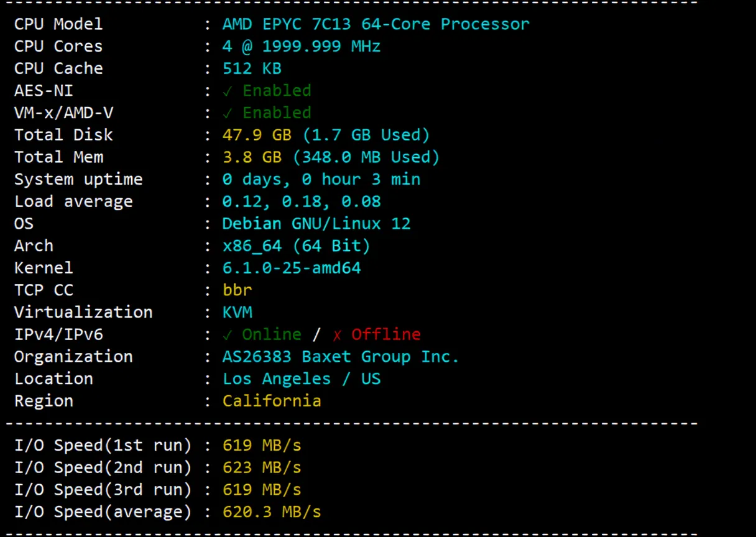The height and width of the screenshot is (537, 756).
Task: Click the Los Angeles / US location value
Action: (x=302, y=379)
